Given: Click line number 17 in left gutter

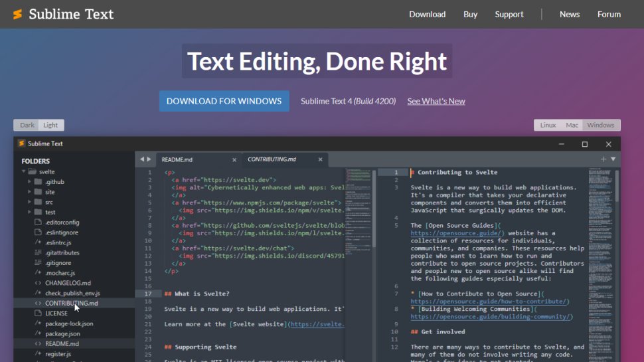Looking at the screenshot, I should [148, 294].
